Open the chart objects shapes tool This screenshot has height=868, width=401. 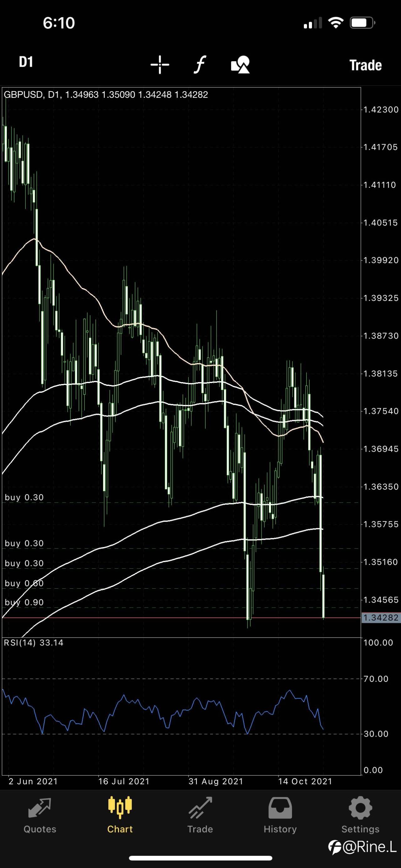point(240,65)
